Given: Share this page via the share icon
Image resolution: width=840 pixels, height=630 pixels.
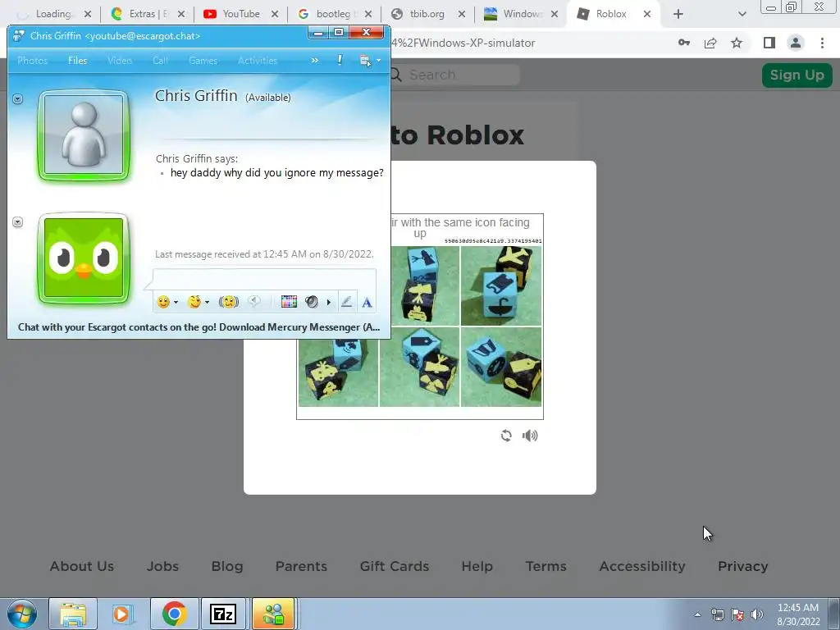Looking at the screenshot, I should 710,43.
